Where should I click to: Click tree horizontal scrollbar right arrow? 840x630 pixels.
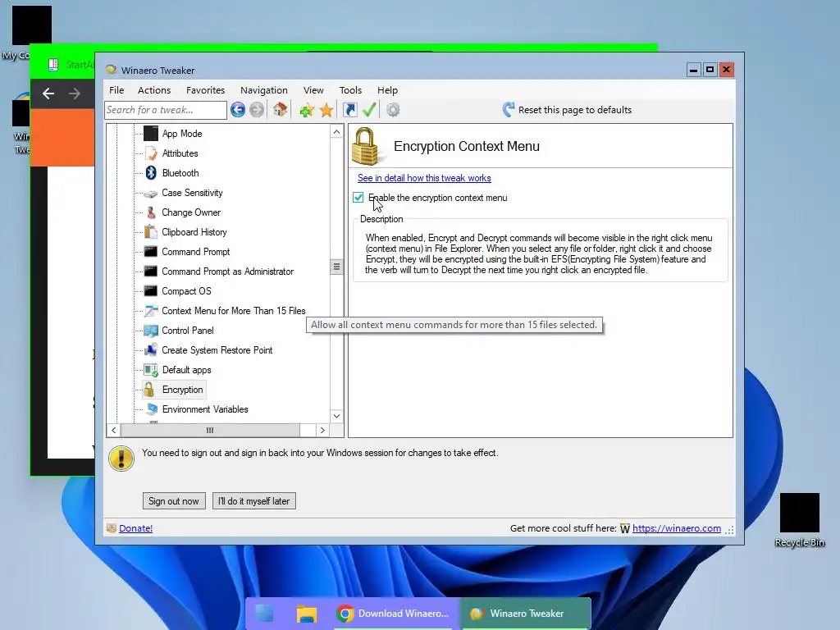pos(322,430)
